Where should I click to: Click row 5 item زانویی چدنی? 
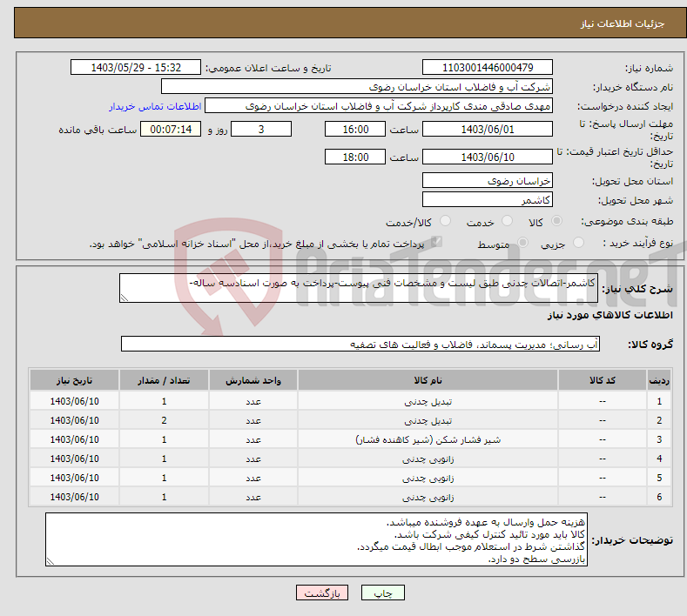(428, 478)
